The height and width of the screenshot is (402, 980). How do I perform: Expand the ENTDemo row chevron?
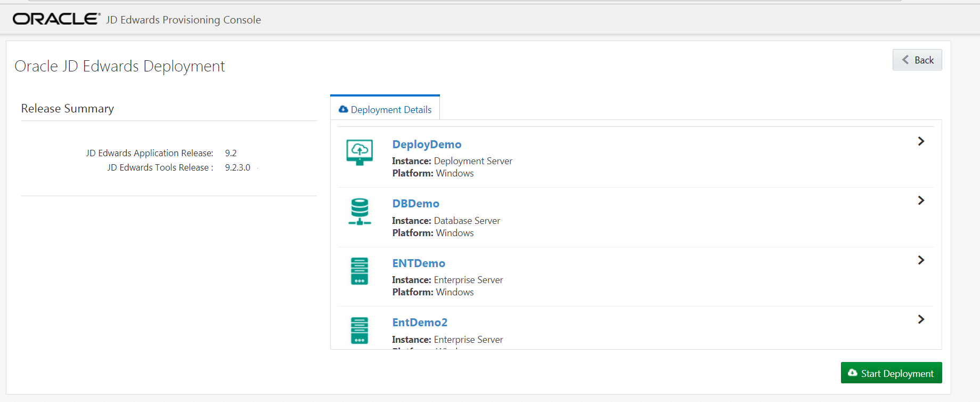tap(921, 260)
